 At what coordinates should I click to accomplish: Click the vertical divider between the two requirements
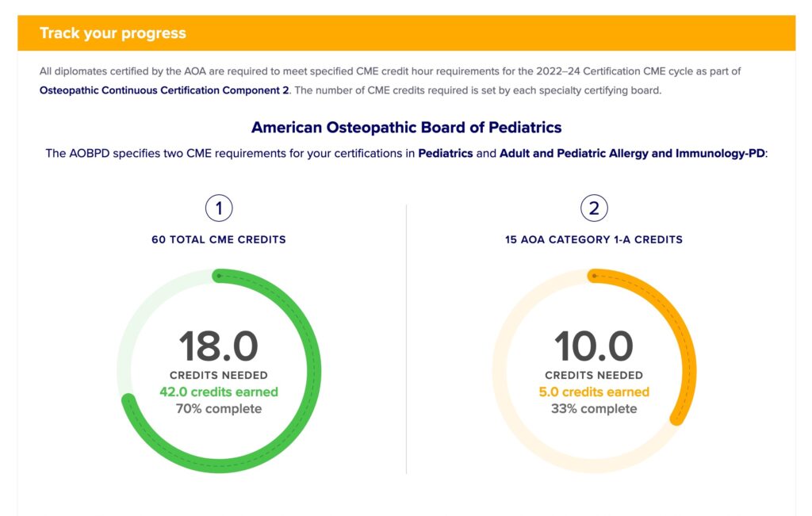pos(406,339)
